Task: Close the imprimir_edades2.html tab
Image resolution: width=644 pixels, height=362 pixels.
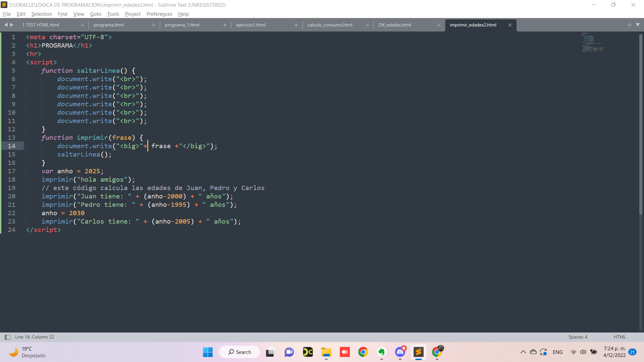Action: pos(510,25)
